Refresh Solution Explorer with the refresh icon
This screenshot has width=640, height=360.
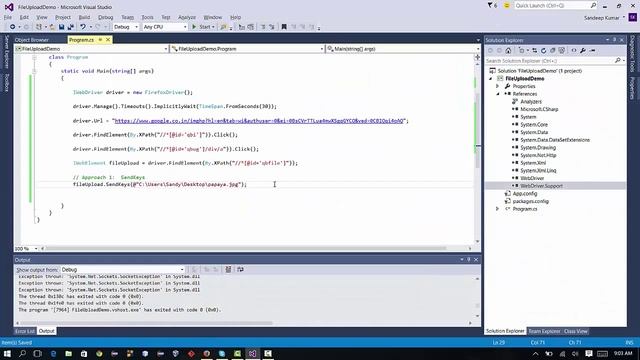[543, 51]
